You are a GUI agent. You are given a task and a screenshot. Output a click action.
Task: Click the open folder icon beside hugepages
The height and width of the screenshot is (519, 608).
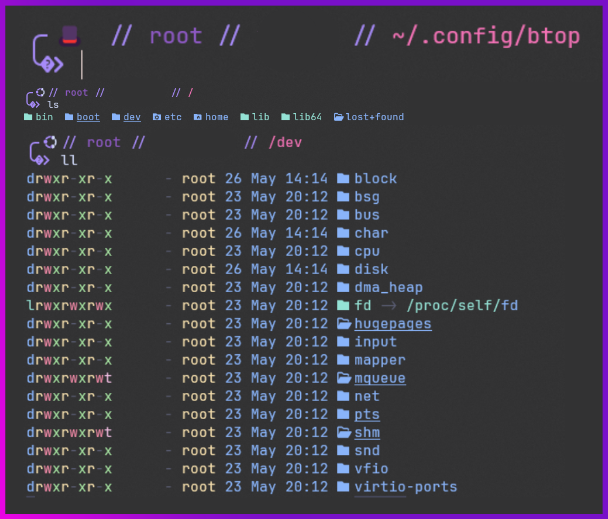[x=343, y=324]
